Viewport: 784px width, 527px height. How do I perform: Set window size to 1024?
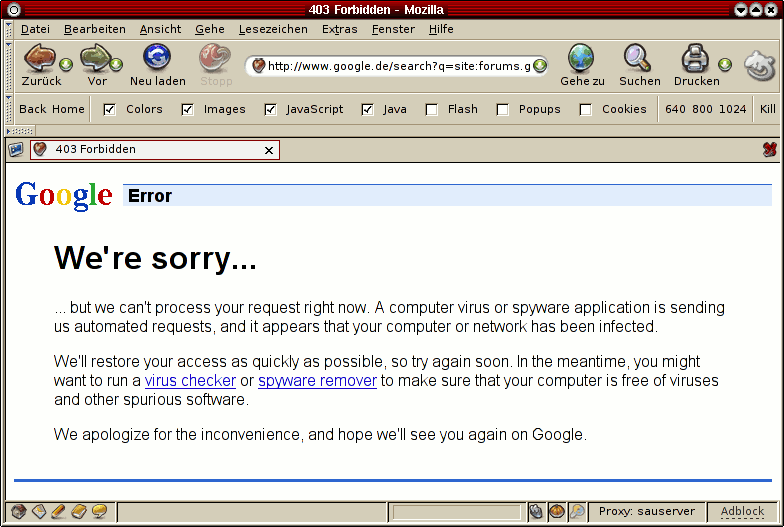point(732,109)
